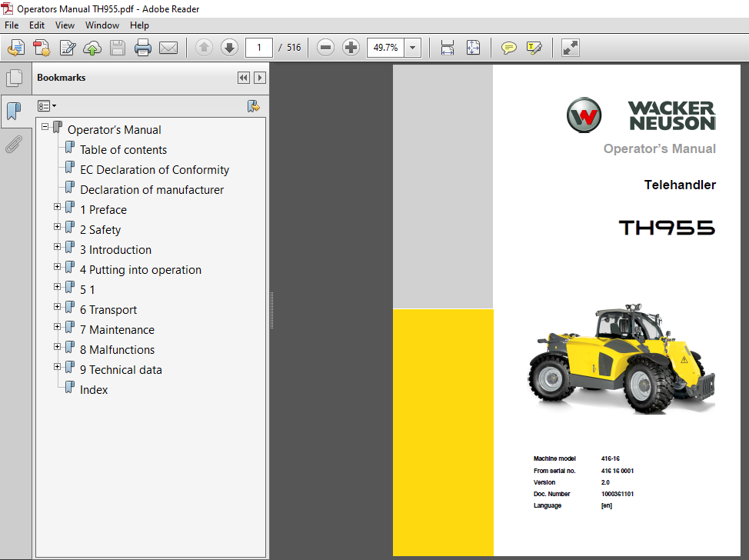749x560 pixels.
Task: Click the telehandler image on page
Action: coord(621,358)
